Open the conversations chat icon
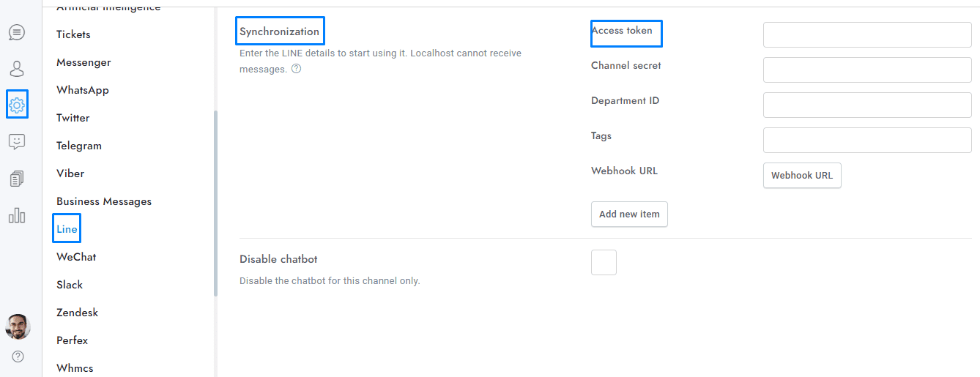The image size is (980, 377). click(16, 32)
